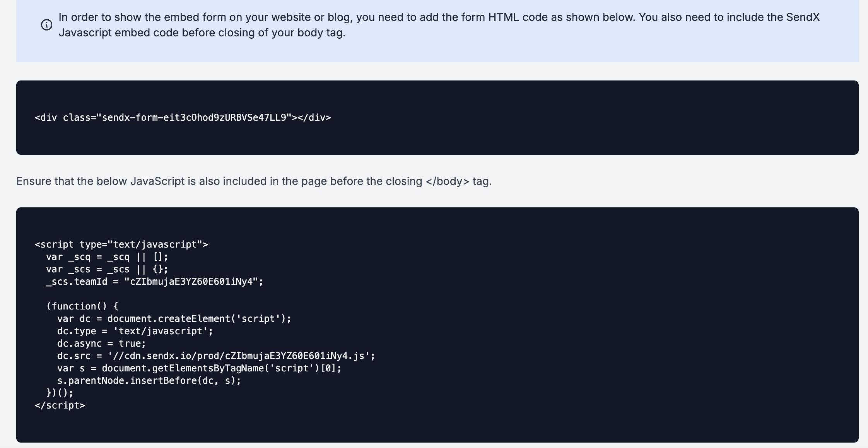Click the script type="text/javascript" opening line
The width and height of the screenshot is (868, 448).
(x=121, y=245)
